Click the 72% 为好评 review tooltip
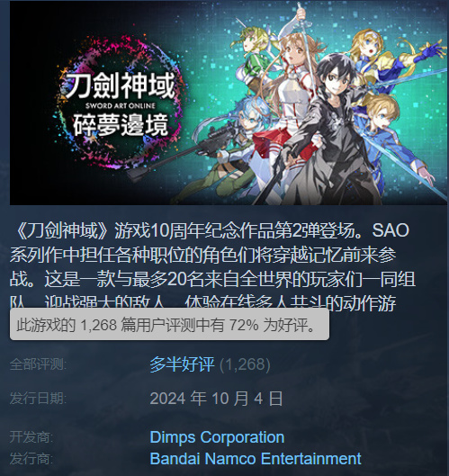 [169, 325]
